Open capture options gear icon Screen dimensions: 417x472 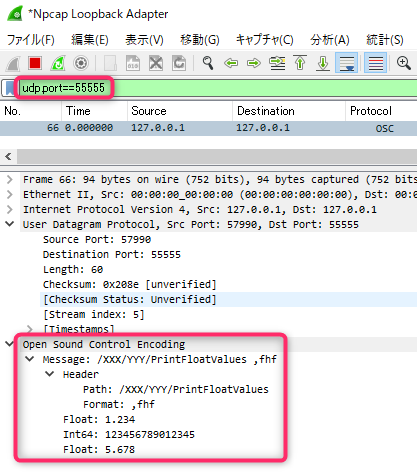(81, 63)
